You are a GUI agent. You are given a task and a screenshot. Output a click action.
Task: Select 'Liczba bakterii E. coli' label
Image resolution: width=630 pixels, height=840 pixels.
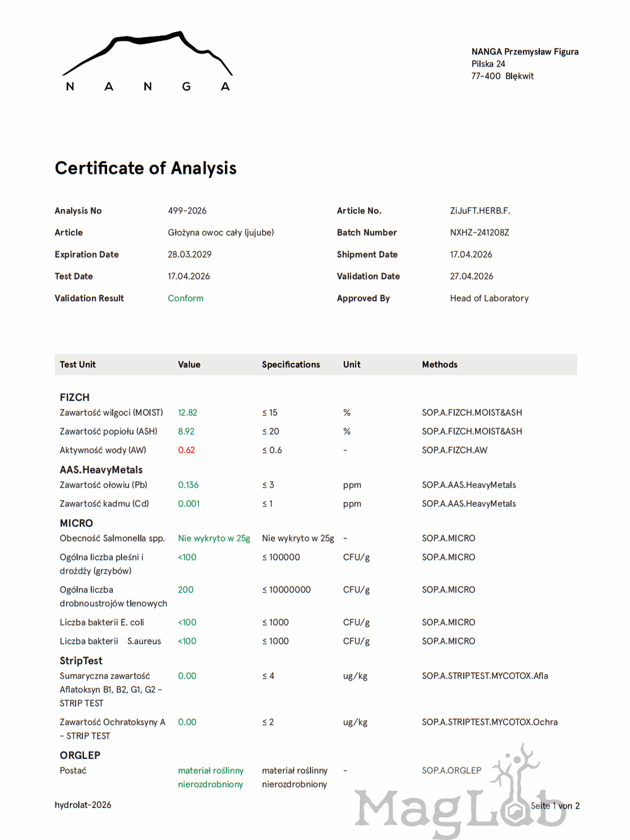[101, 622]
